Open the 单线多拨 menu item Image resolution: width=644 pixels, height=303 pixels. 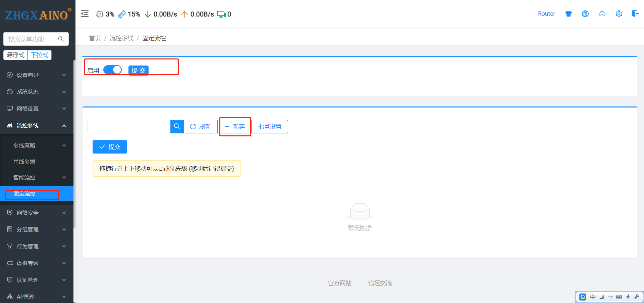coord(24,162)
